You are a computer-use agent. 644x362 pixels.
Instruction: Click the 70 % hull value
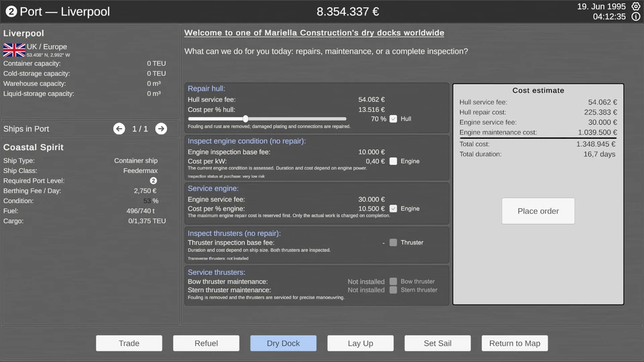pyautogui.click(x=378, y=119)
